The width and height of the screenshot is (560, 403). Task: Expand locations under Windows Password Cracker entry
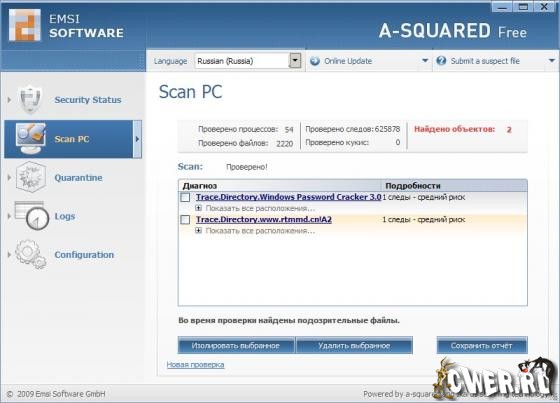199,208
